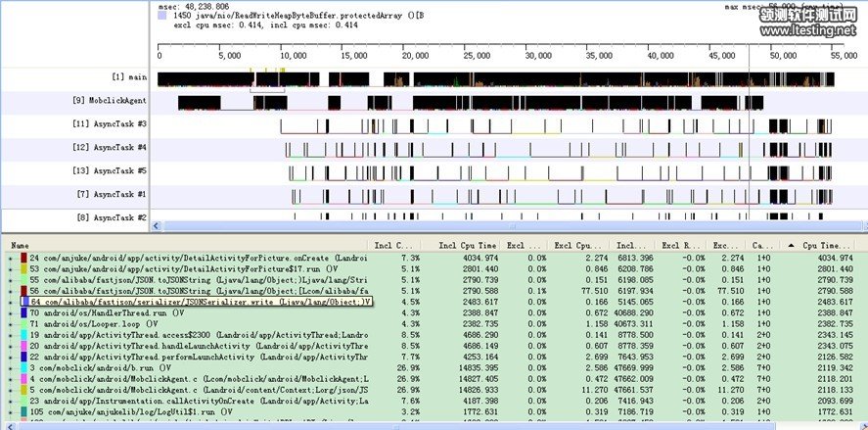Expand row 3 com/mobclick/android/b.run
The image size is (868, 430).
[10, 368]
